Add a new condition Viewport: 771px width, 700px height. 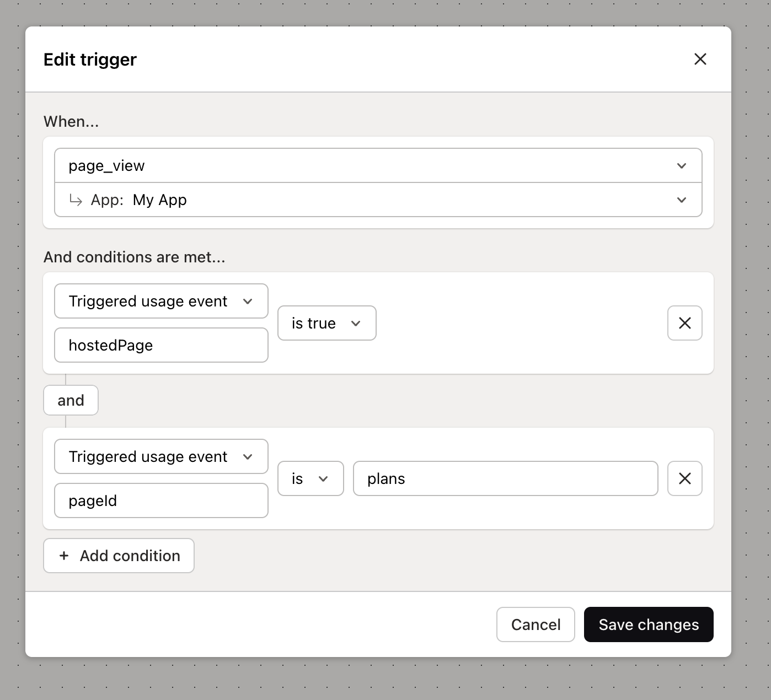(118, 556)
